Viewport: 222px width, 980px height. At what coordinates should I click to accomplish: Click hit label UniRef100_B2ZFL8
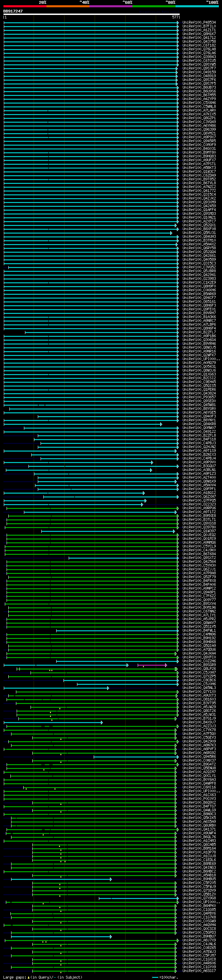pyautogui.click(x=199, y=435)
